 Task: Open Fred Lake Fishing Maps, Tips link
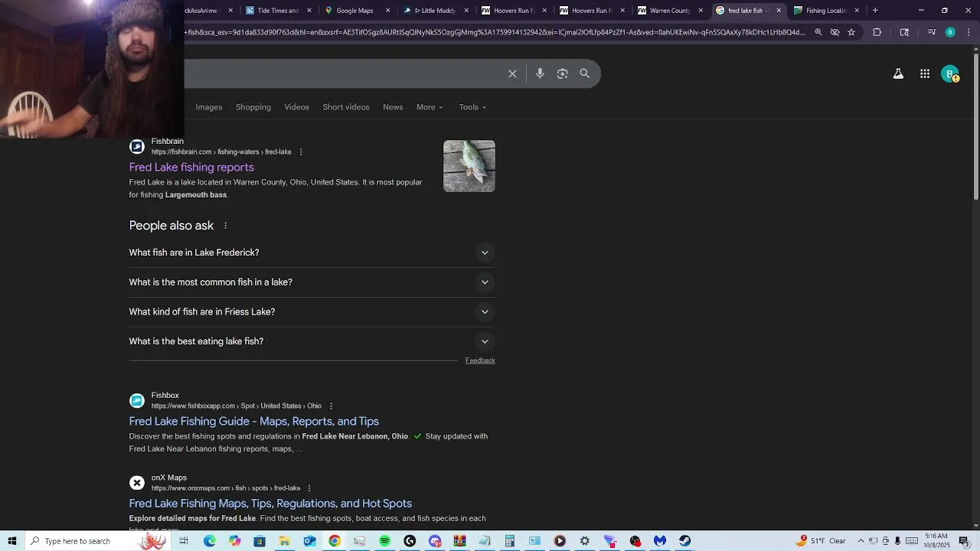[x=270, y=504]
